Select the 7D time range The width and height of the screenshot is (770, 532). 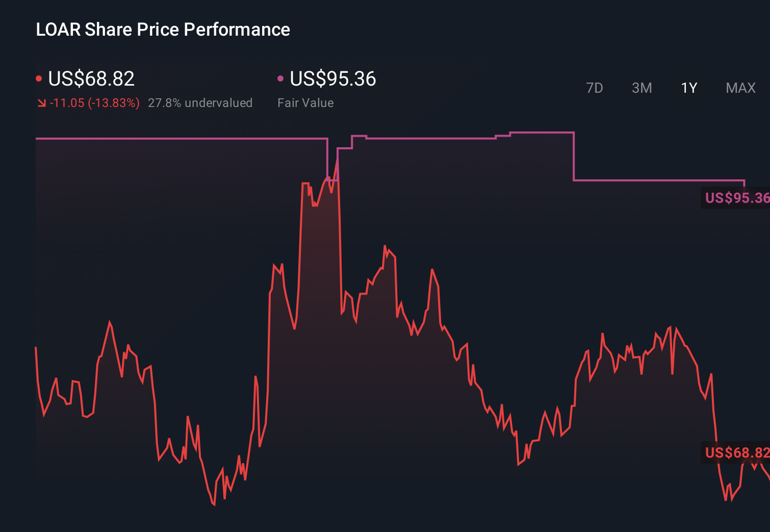pos(595,88)
